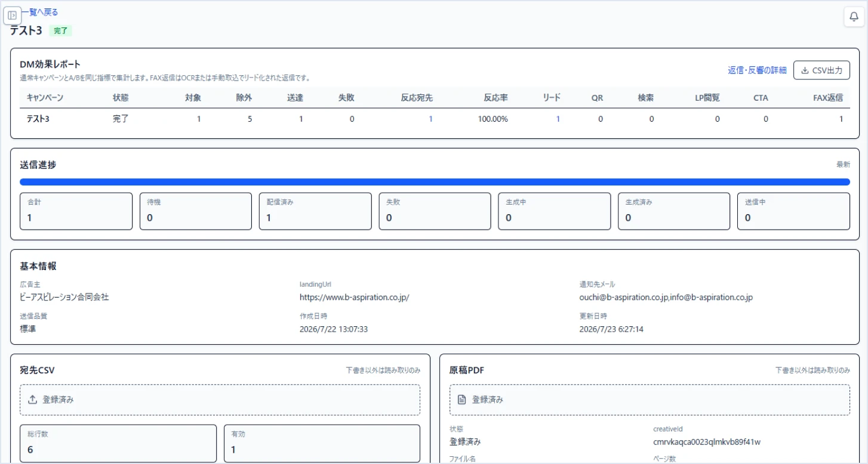Click the LP閲覧 column header
Viewport: 868px width, 464px height.
(707, 98)
